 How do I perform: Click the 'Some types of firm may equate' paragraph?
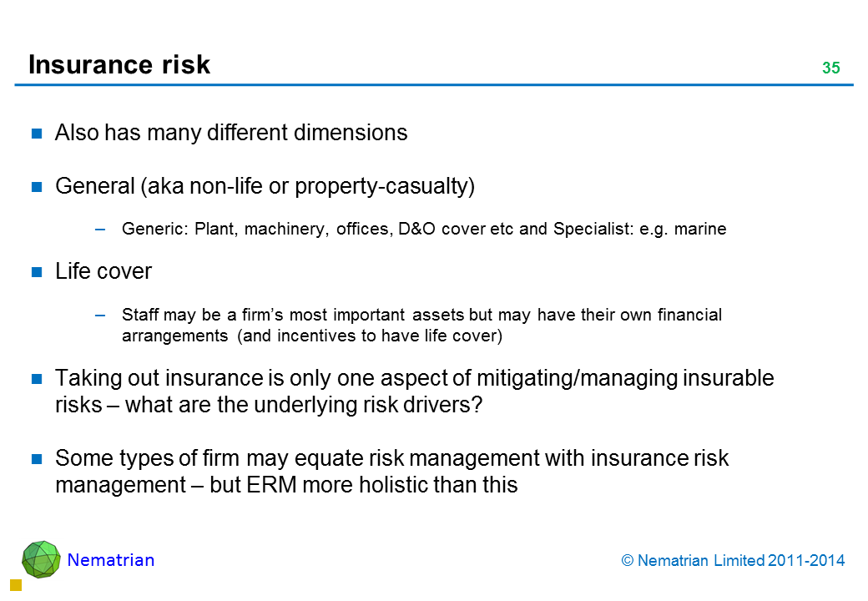[391, 471]
